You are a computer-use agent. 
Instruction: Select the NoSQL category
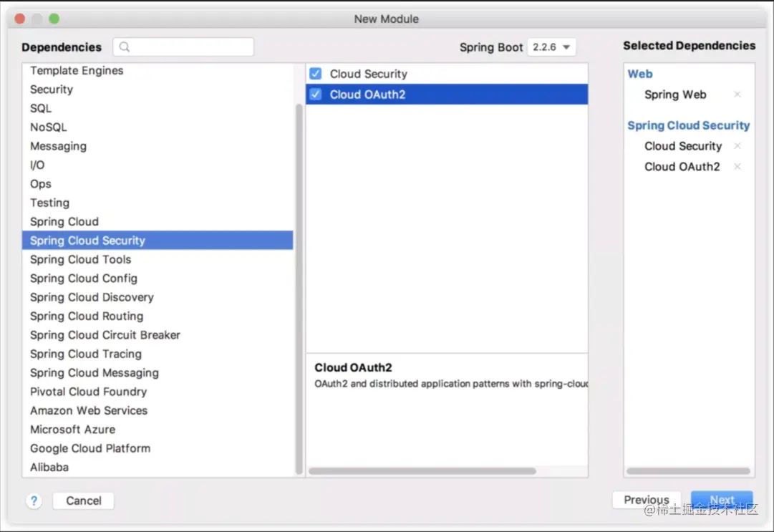(158, 127)
